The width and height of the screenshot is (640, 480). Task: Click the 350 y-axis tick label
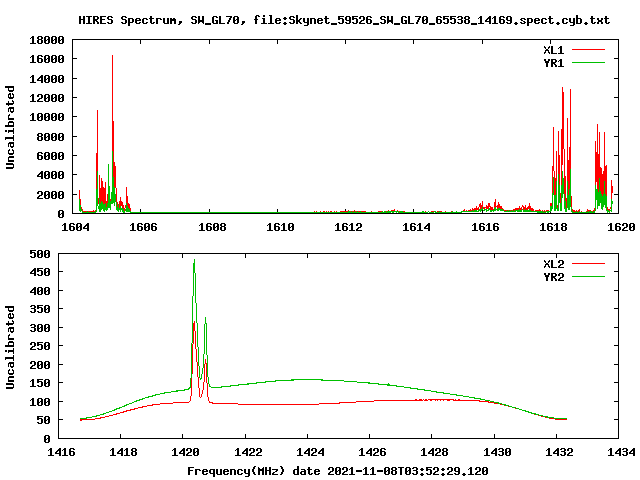coord(40,309)
